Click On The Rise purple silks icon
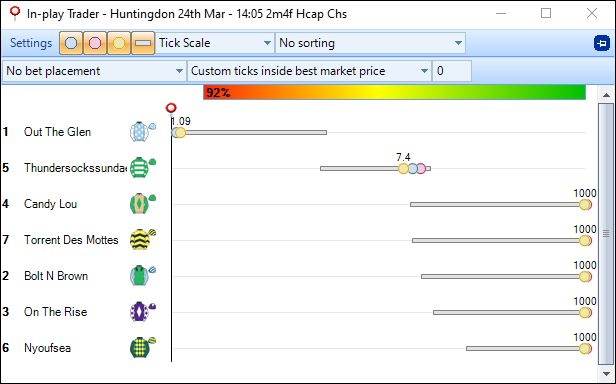 click(x=142, y=311)
